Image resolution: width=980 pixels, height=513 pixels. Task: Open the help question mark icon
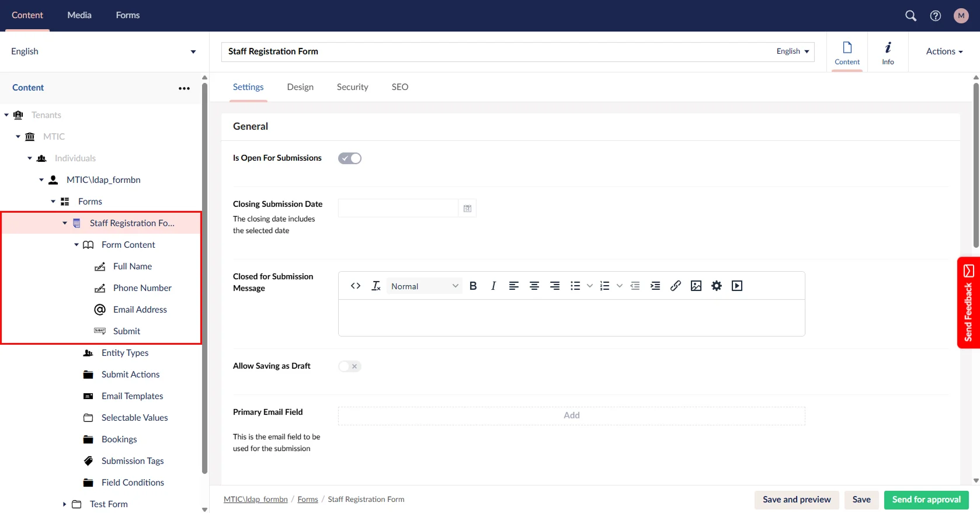(x=935, y=16)
